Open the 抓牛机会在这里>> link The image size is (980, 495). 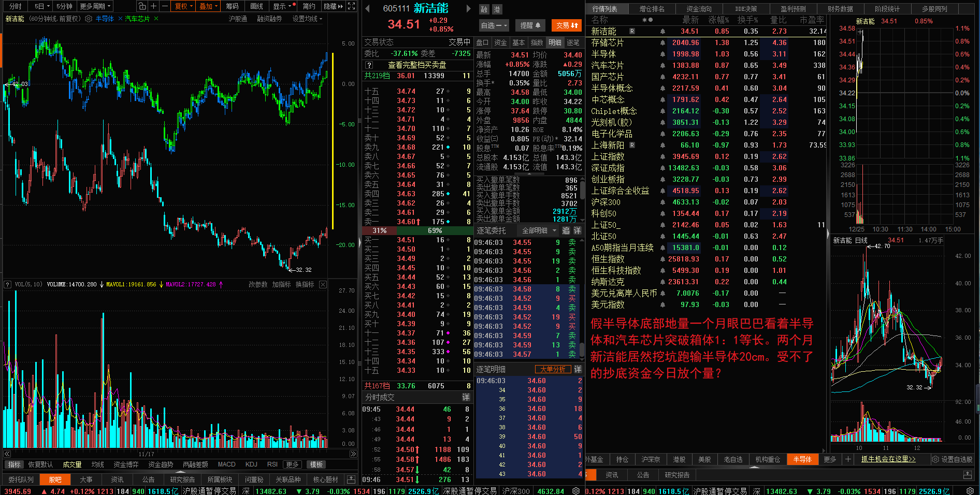coord(888,459)
